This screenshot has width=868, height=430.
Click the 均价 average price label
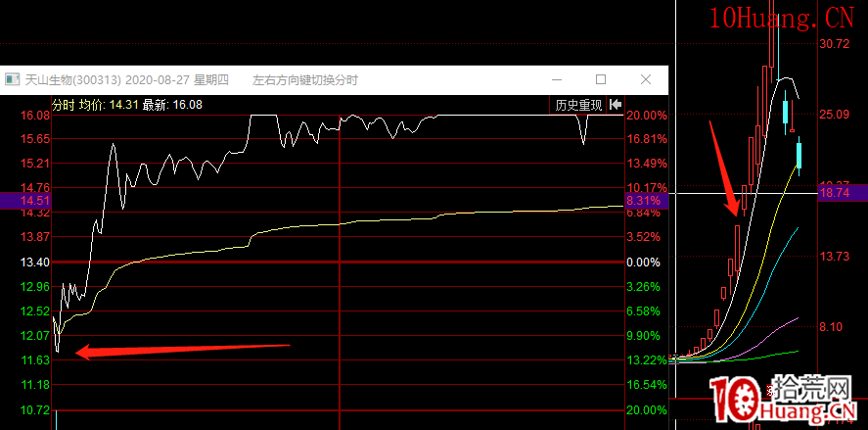[91, 104]
